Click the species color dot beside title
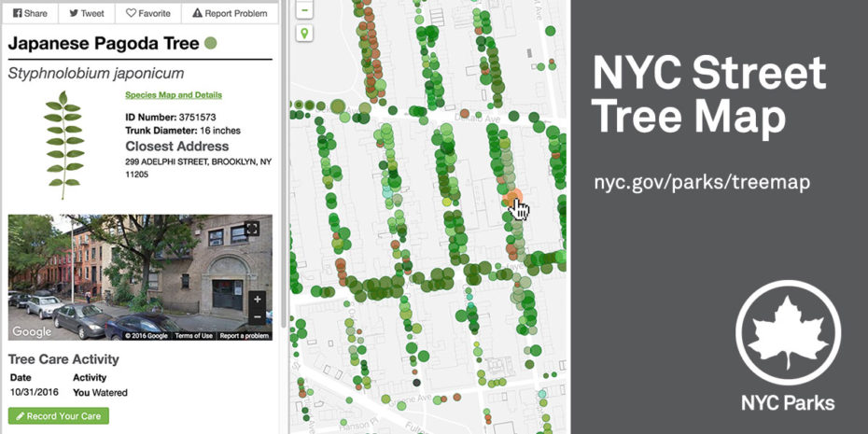Viewport: 868px width, 434px height. coord(210,43)
